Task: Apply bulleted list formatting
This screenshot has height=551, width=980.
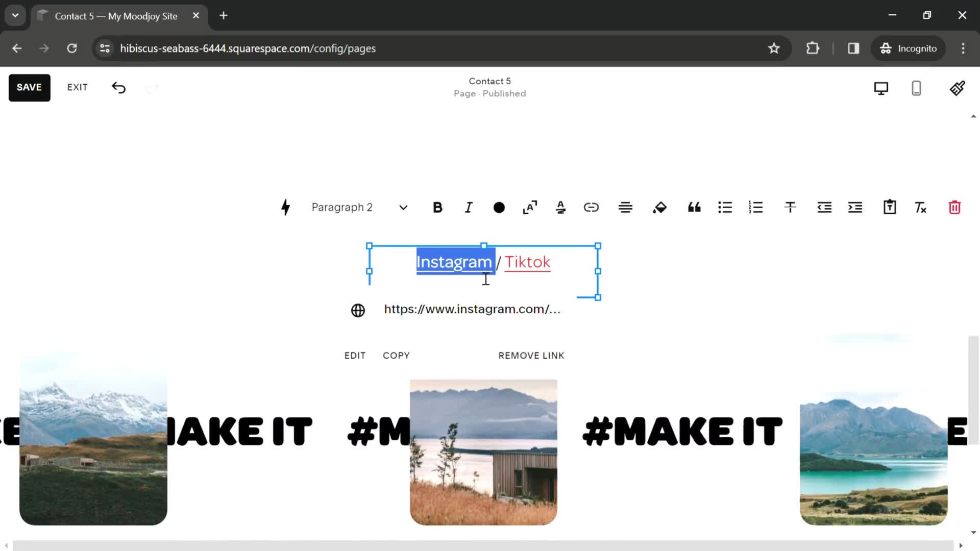Action: pyautogui.click(x=725, y=207)
